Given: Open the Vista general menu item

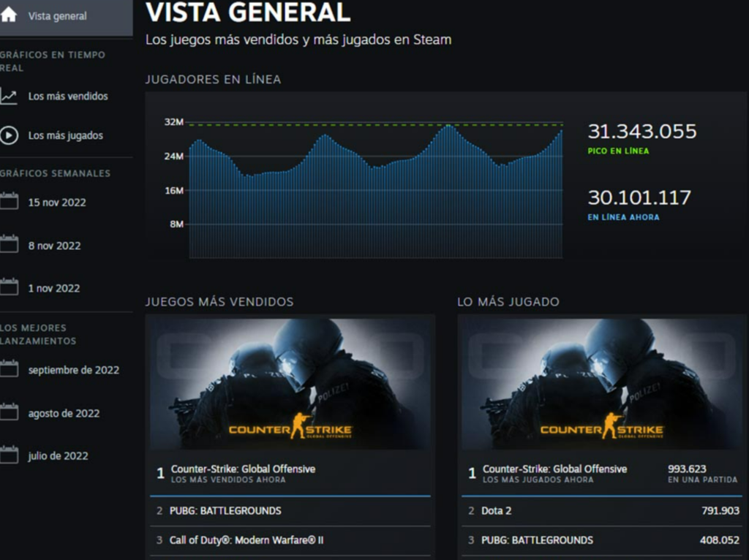Looking at the screenshot, I should click(57, 16).
